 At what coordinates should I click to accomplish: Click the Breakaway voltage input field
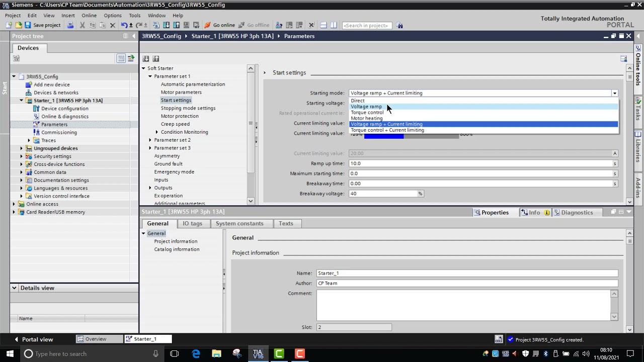click(383, 194)
